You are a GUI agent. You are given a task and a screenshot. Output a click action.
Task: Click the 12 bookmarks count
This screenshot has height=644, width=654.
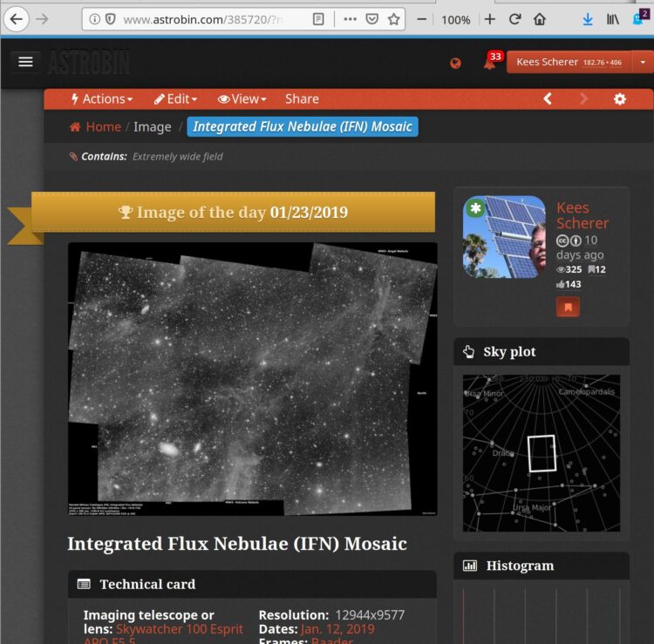point(596,269)
